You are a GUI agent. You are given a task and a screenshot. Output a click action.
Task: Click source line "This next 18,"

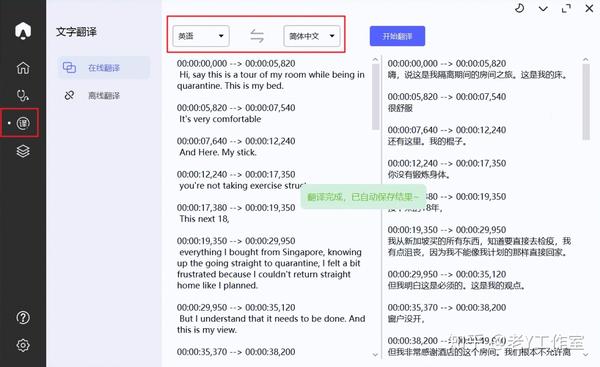click(x=204, y=219)
